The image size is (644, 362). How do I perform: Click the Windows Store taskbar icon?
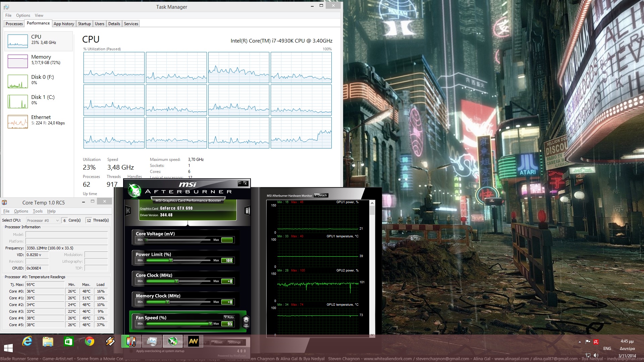[68, 342]
